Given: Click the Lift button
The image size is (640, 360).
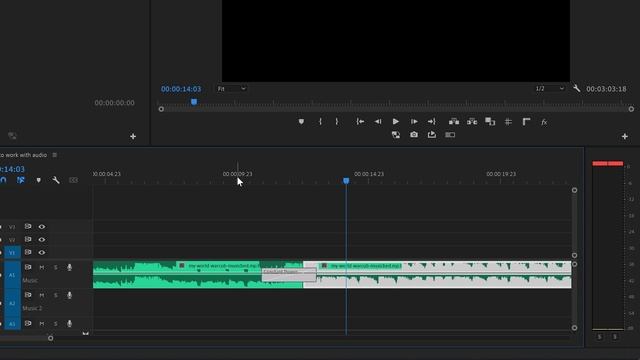Looking at the screenshot, I should click(x=454, y=122).
